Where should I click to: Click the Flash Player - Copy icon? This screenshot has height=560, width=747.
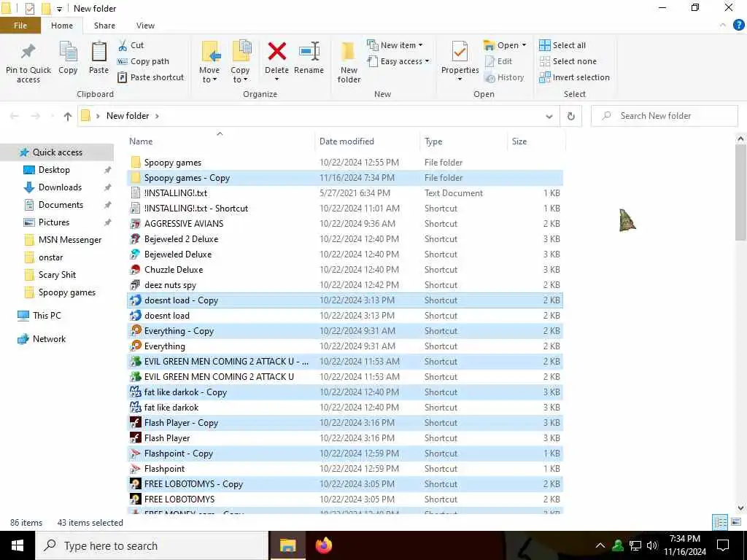tap(136, 422)
